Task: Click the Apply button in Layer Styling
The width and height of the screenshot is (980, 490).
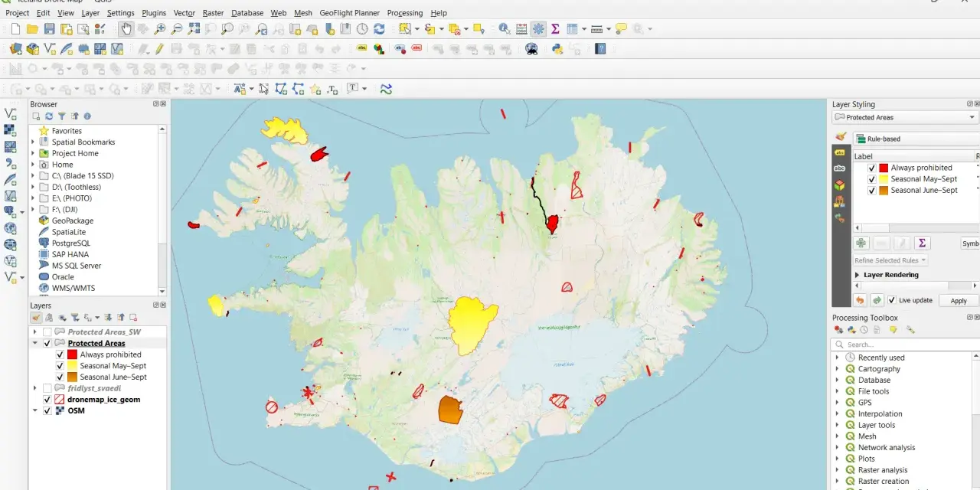Action: 959,301
